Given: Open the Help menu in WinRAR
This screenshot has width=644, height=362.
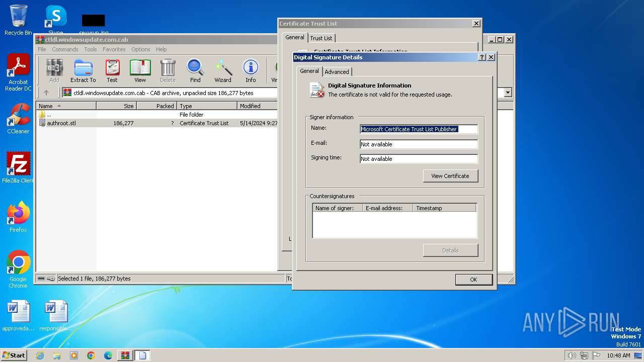Looking at the screenshot, I should [x=161, y=49].
